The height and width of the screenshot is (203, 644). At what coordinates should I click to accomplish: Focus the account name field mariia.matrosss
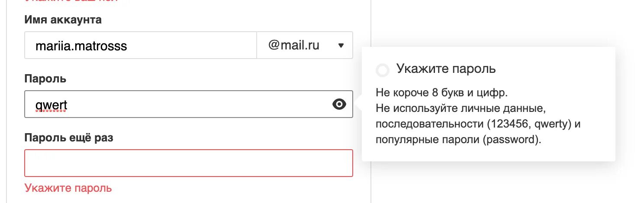[141, 45]
